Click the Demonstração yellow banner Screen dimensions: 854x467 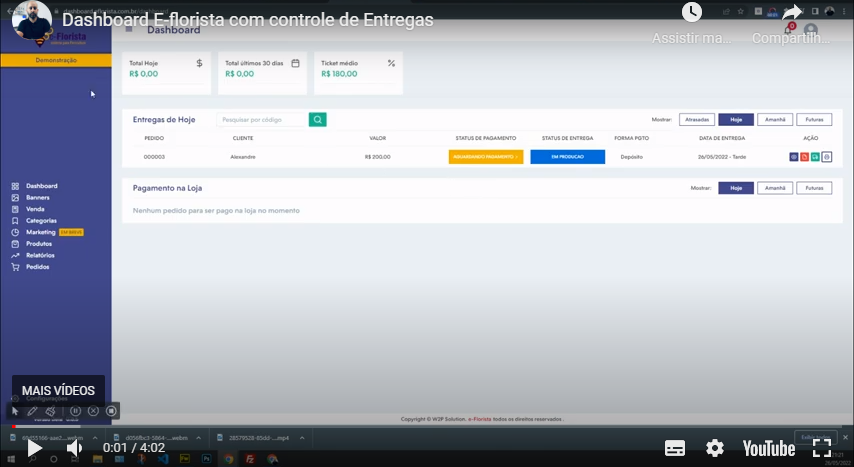pos(56,60)
